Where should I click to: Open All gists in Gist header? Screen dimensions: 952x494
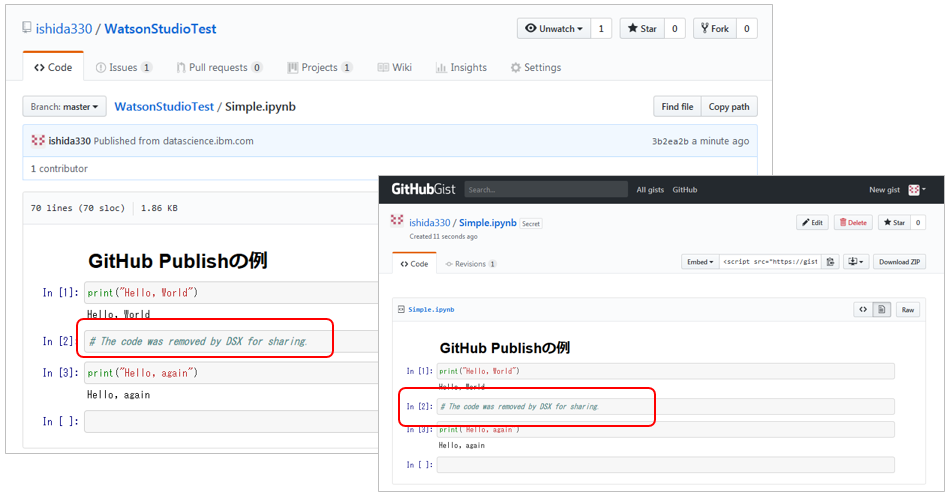[x=650, y=190]
